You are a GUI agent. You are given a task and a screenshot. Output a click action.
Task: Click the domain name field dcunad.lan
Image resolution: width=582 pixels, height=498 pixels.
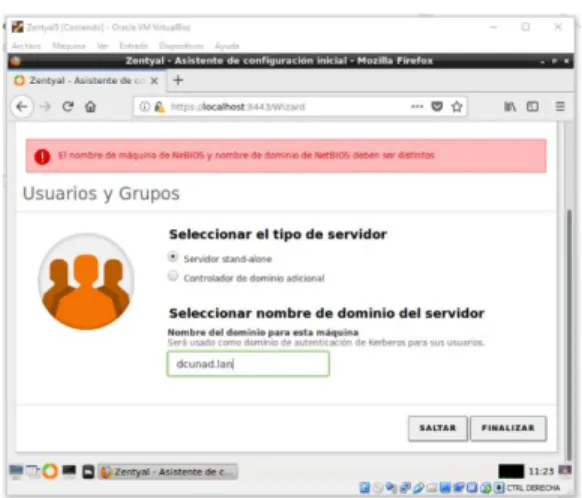(248, 364)
